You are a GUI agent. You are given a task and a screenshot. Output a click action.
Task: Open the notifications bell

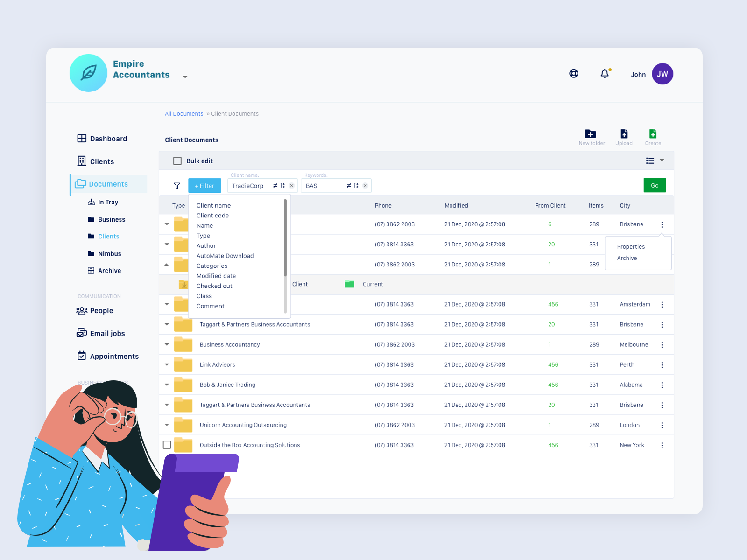(605, 73)
